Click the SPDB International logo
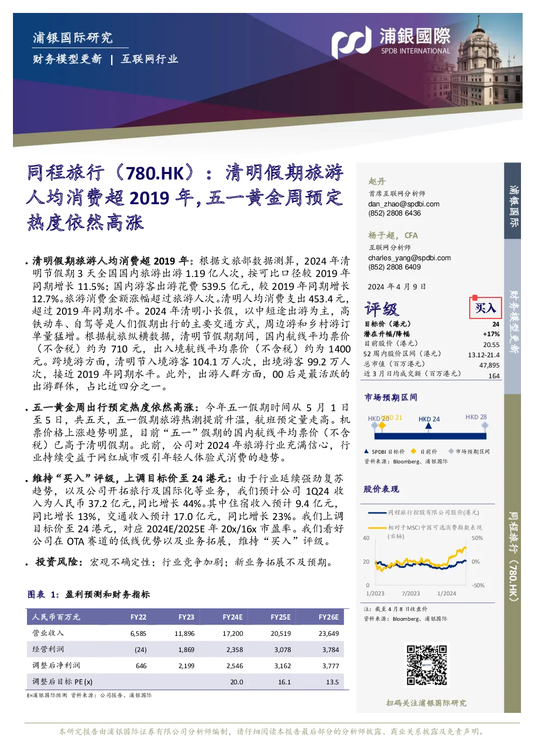 click(x=391, y=41)
